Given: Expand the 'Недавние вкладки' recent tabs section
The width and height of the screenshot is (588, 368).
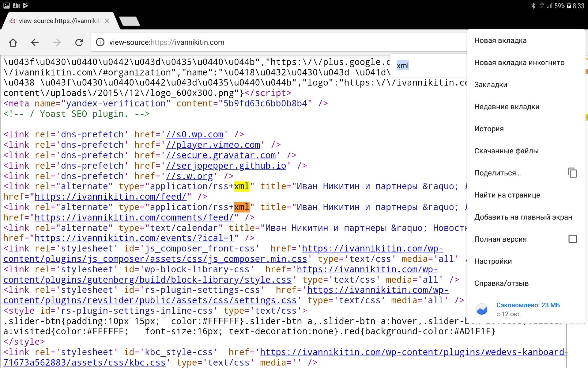Looking at the screenshot, I should pyautogui.click(x=506, y=106).
